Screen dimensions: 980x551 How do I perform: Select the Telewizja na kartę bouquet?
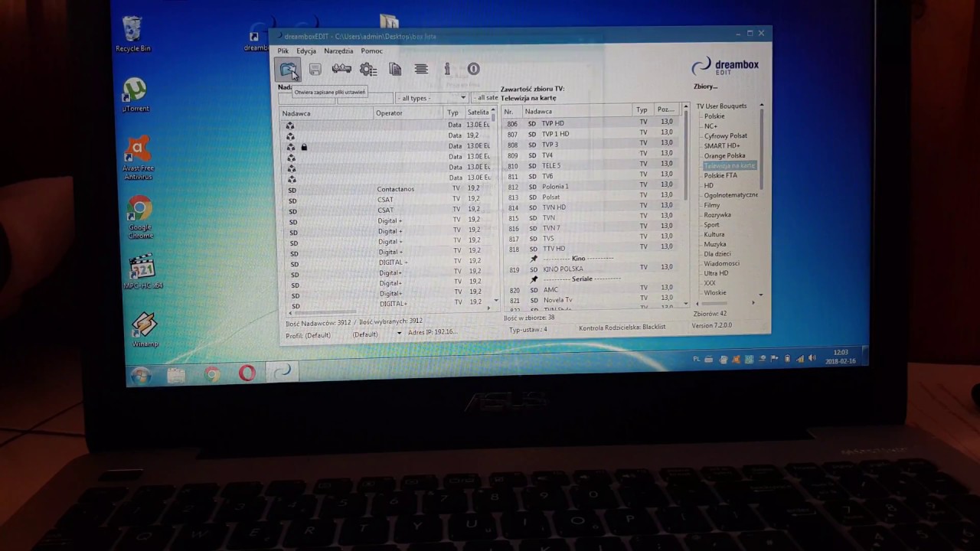(x=730, y=165)
